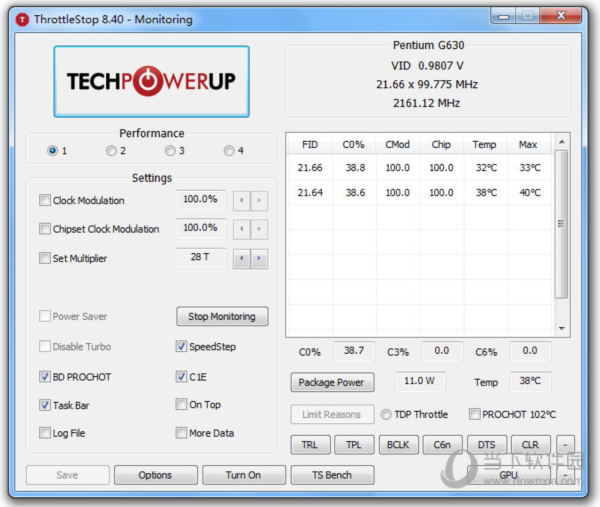Toggle the C1E checkbox
600x507 pixels.
point(181,377)
